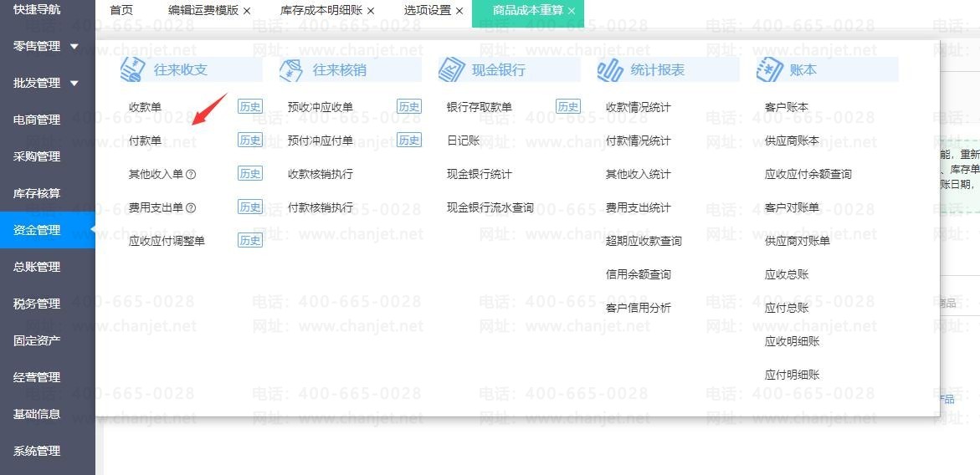This screenshot has width=980, height=475.
Task: Click help icon beside 其他收入单
Action: 191,175
